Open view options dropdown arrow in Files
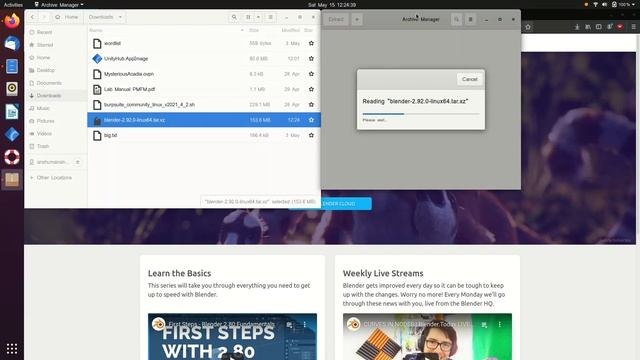Image resolution: width=640 pixels, height=360 pixels. 258,17
